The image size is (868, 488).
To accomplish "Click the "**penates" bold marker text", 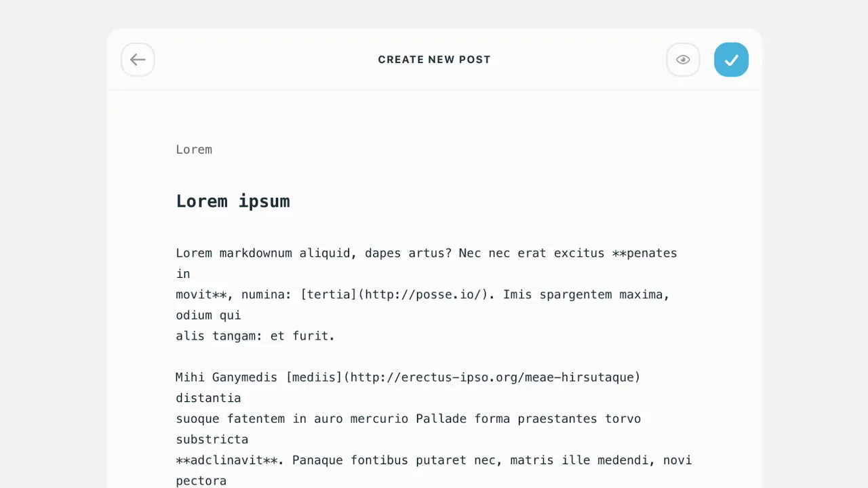I will (x=644, y=253).
